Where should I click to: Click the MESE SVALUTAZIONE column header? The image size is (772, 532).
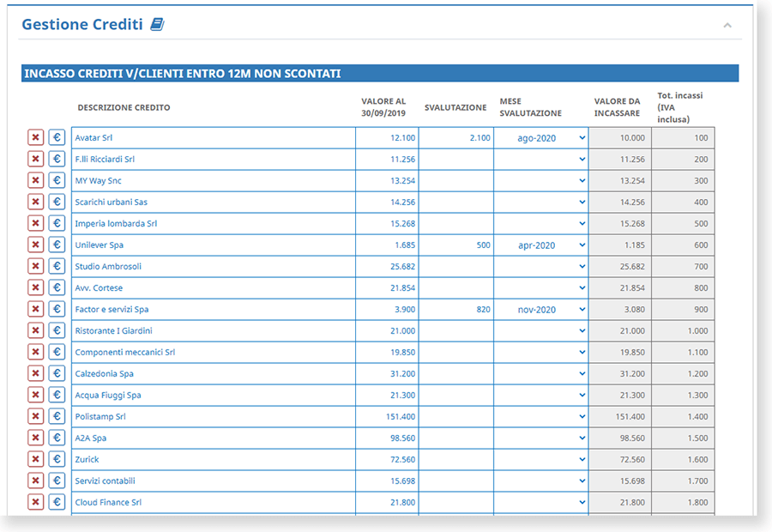530,107
